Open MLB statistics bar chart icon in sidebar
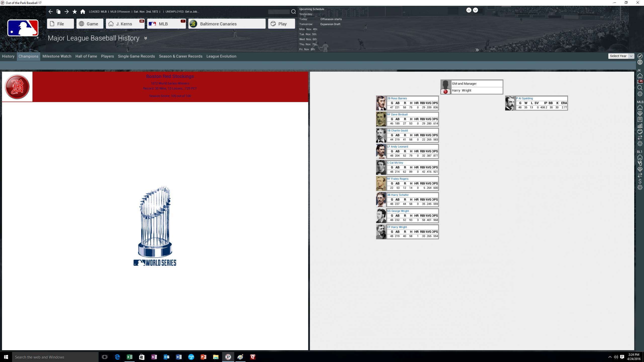This screenshot has height=362, width=644. pos(640,126)
